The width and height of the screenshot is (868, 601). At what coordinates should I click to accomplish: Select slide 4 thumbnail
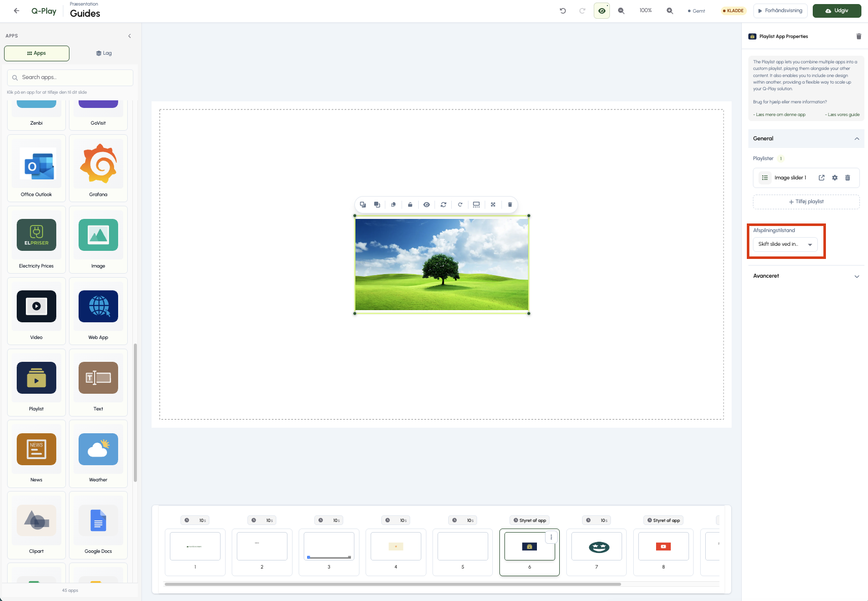[396, 546]
